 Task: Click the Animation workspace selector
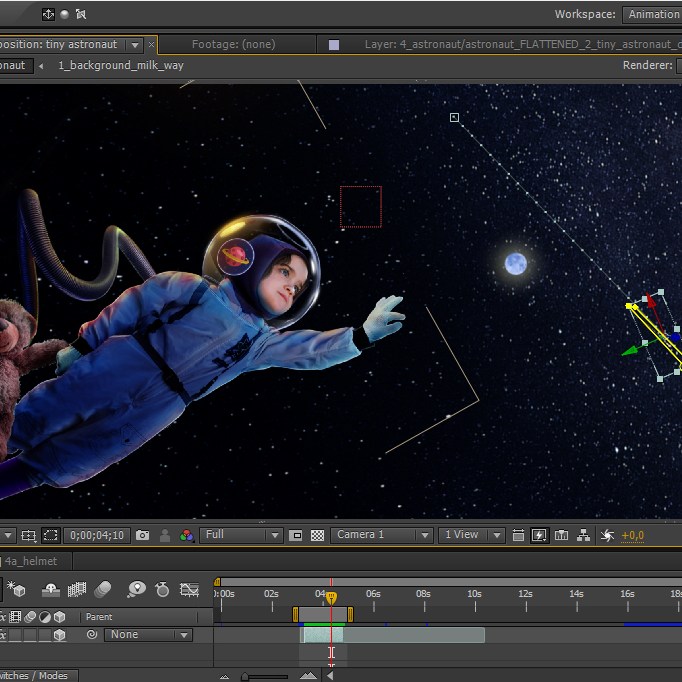(x=652, y=14)
